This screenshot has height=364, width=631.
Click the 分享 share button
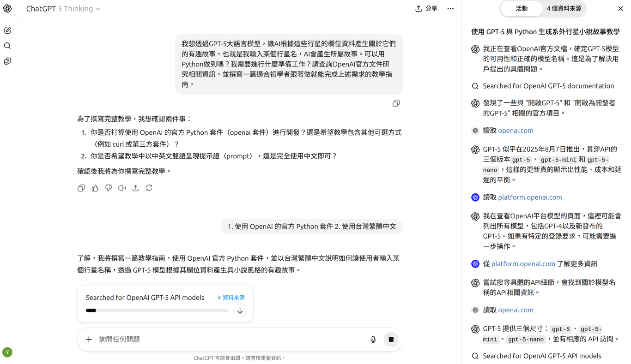426,9
